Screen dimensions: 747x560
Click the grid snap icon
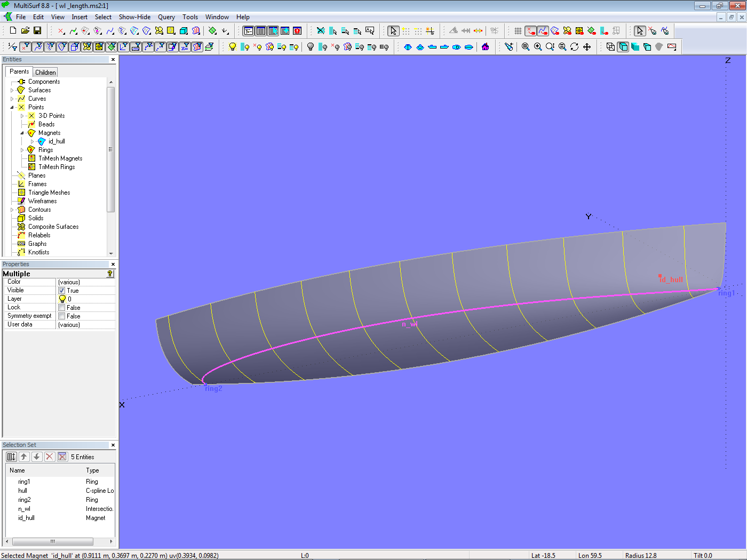(518, 31)
